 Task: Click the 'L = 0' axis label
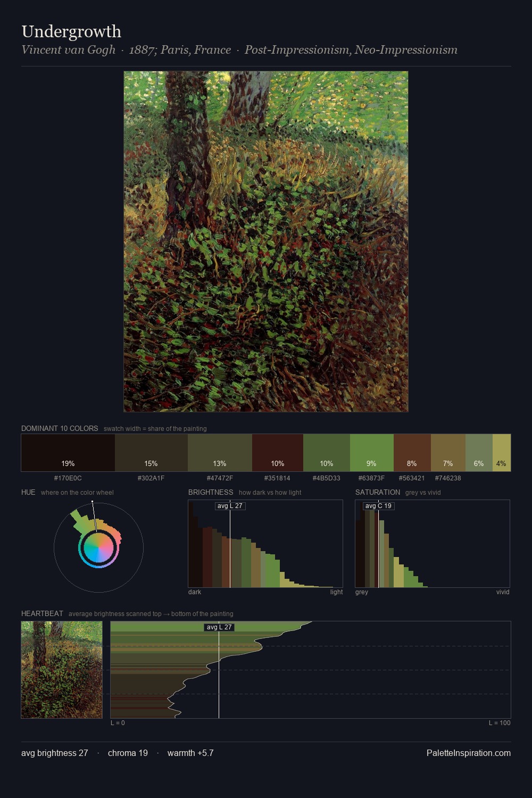[118, 723]
